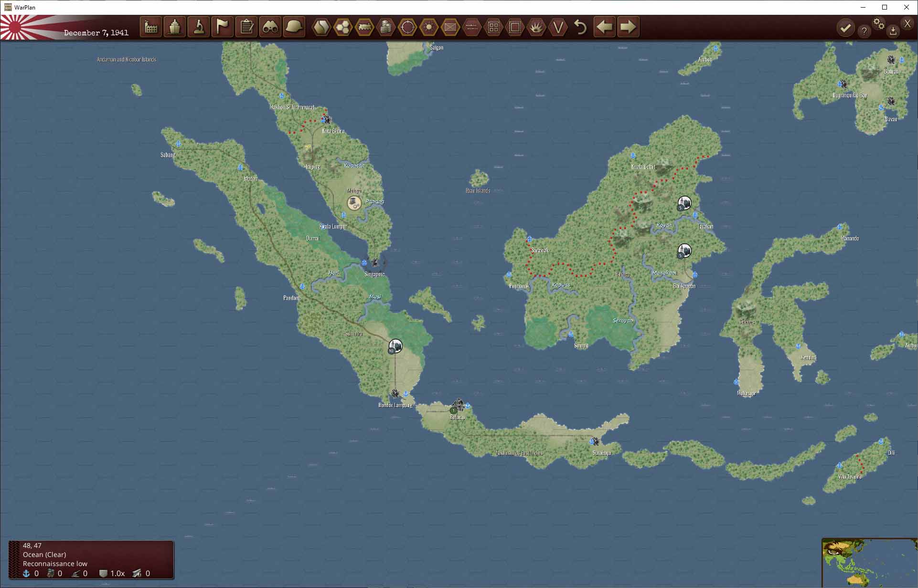
Task: Toggle the front line overlay
Action: point(472,27)
